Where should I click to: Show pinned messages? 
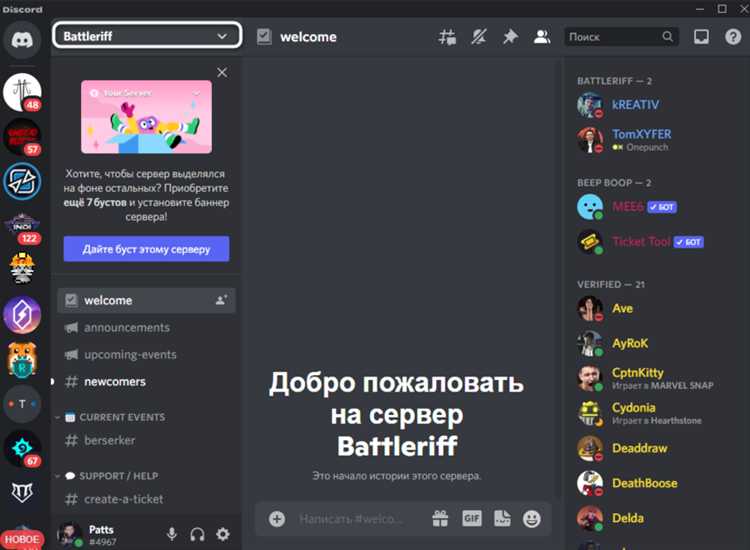(x=510, y=37)
